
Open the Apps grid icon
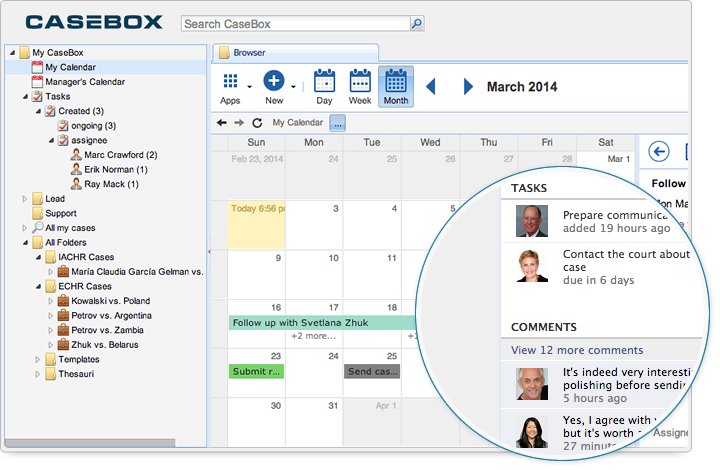tap(230, 82)
